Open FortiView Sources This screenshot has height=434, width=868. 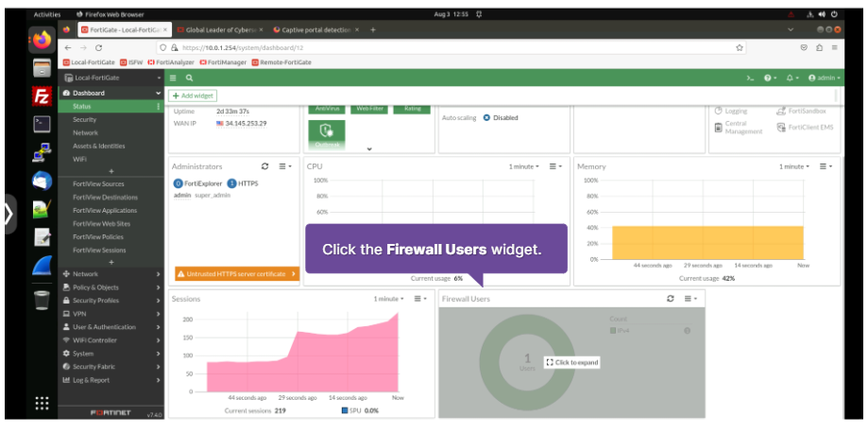point(98,184)
